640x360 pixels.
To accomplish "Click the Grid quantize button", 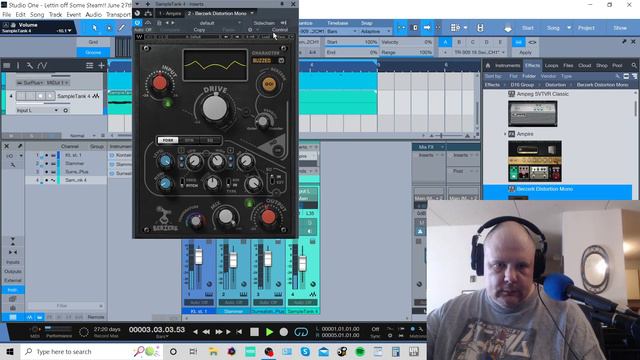I will point(93,42).
